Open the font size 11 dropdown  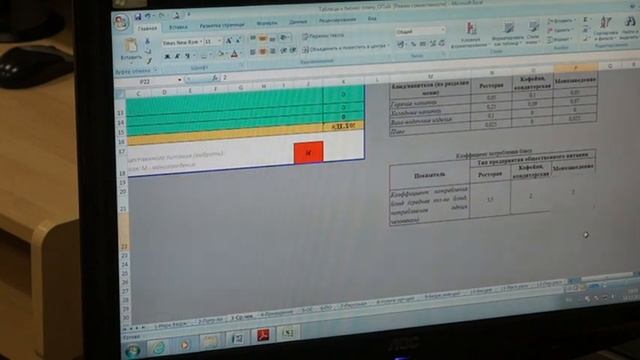(x=220, y=41)
